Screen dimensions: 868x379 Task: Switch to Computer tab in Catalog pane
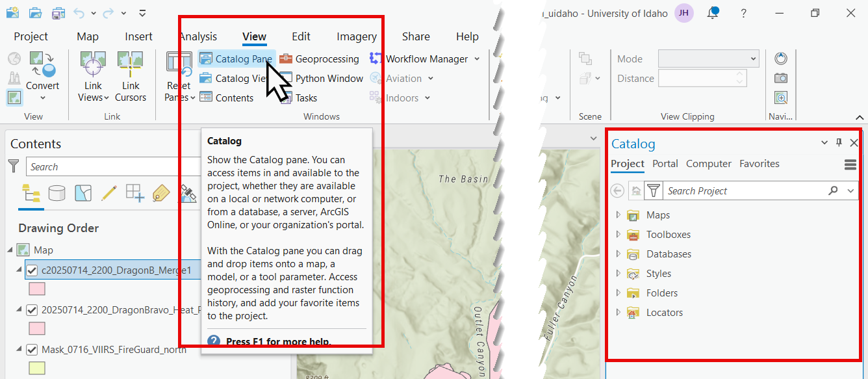pos(709,164)
